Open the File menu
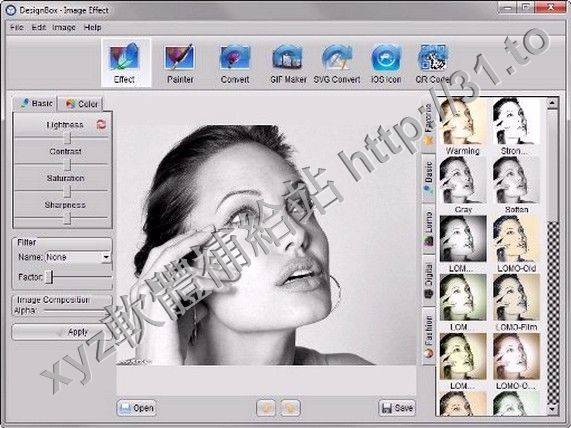This screenshot has width=571, height=428. (x=16, y=27)
